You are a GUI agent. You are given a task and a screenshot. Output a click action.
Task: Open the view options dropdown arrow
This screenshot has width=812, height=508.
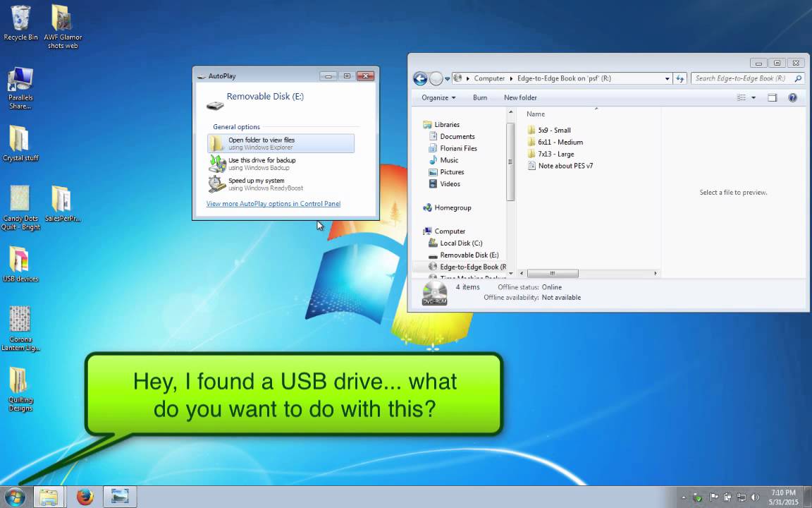(753, 97)
